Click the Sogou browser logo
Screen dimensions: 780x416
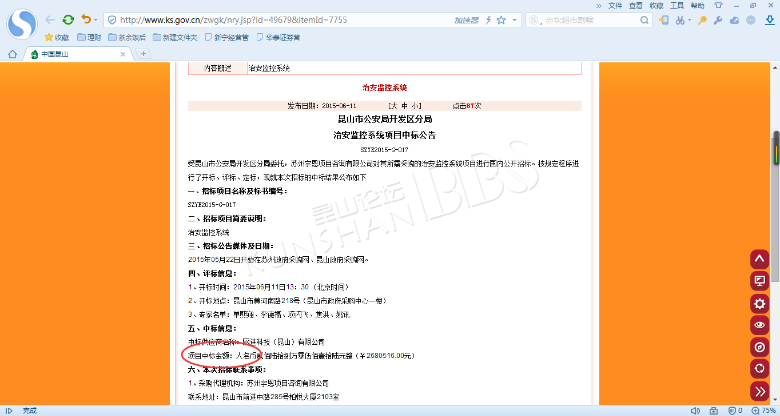(x=21, y=23)
